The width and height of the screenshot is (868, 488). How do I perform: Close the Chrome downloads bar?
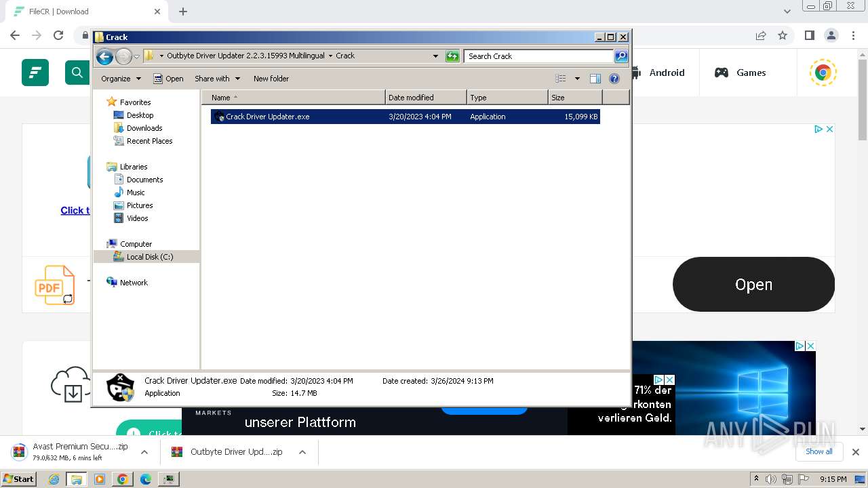[855, 452]
